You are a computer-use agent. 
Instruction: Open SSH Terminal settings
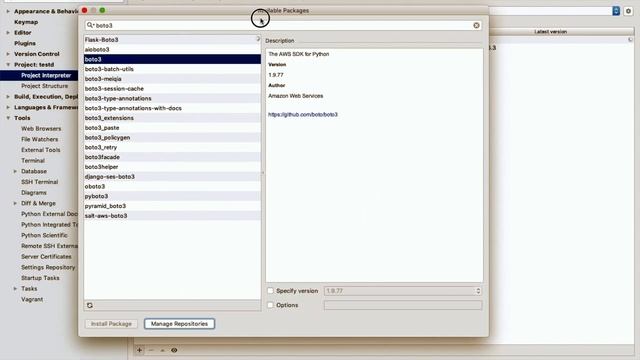click(x=40, y=182)
